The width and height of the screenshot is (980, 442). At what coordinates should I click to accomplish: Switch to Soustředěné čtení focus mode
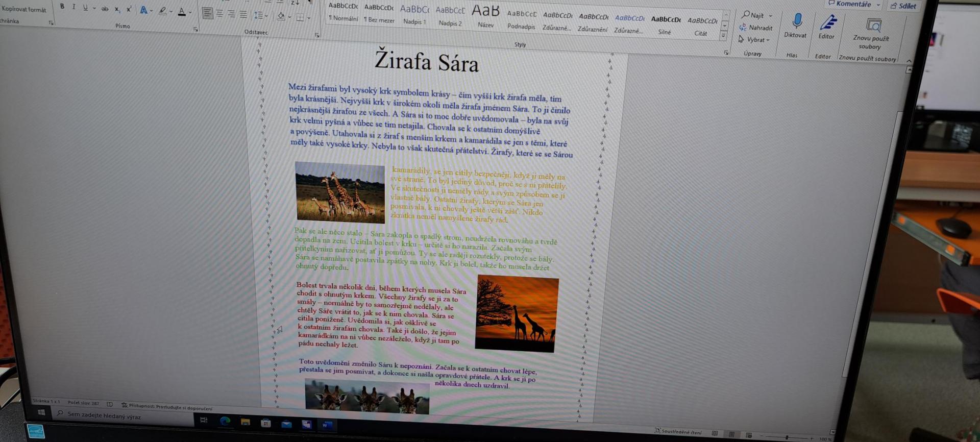[678, 432]
